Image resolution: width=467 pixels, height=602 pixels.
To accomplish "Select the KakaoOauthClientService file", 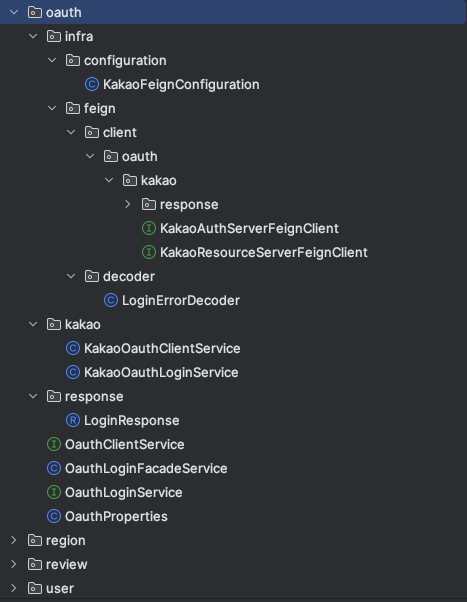I will pyautogui.click(x=162, y=348).
